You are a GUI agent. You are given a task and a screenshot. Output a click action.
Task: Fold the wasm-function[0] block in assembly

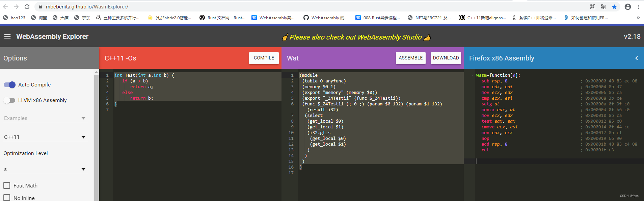[x=473, y=75]
